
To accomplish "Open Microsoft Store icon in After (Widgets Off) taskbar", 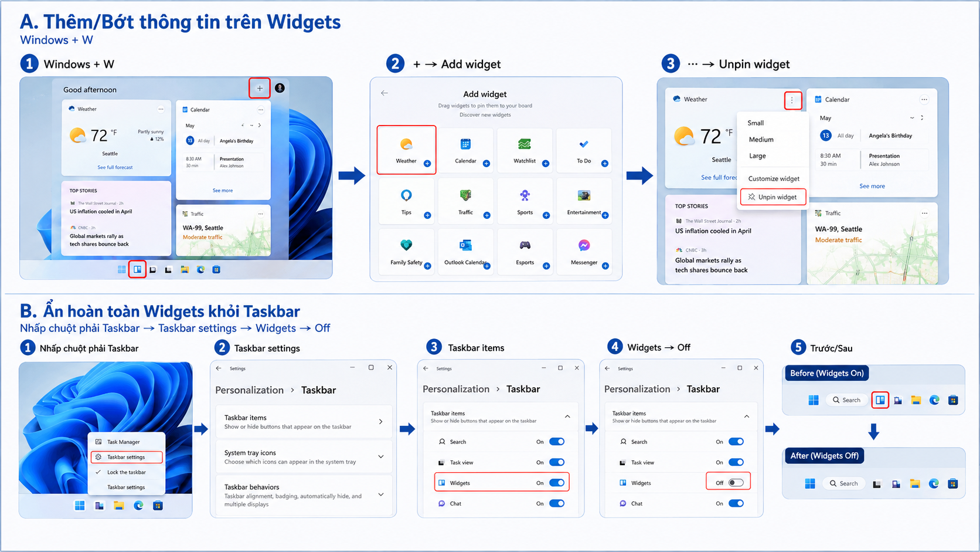I will [x=953, y=483].
